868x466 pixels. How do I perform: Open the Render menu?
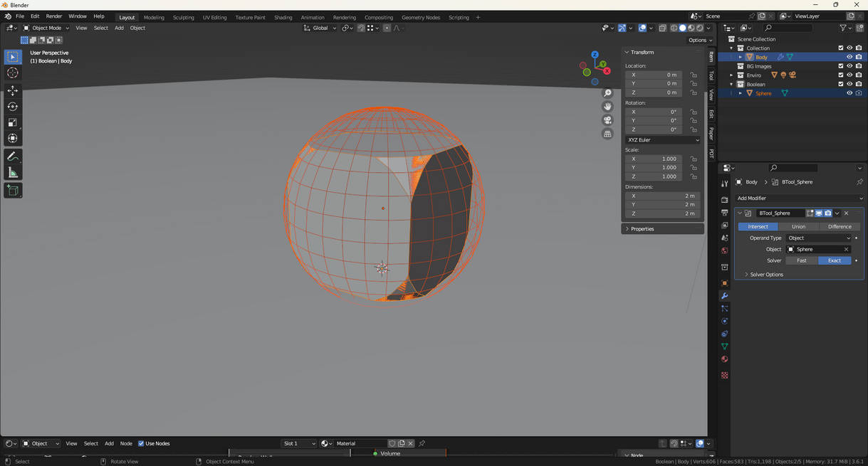coord(54,16)
